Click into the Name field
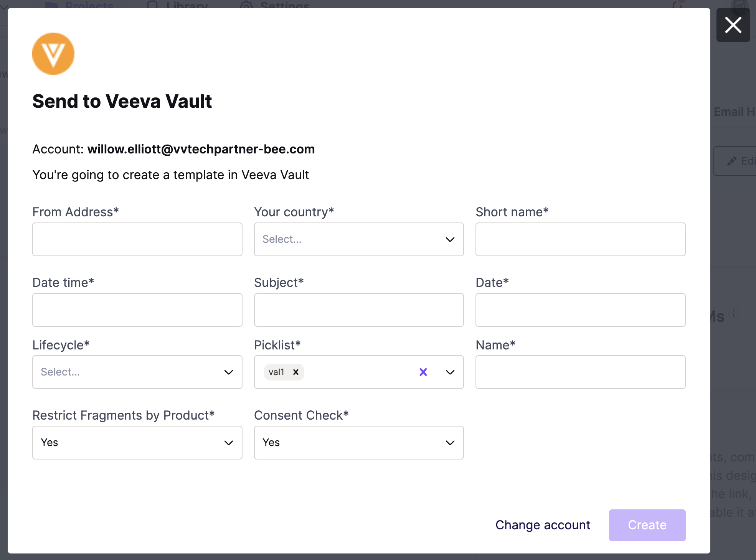 (x=581, y=372)
